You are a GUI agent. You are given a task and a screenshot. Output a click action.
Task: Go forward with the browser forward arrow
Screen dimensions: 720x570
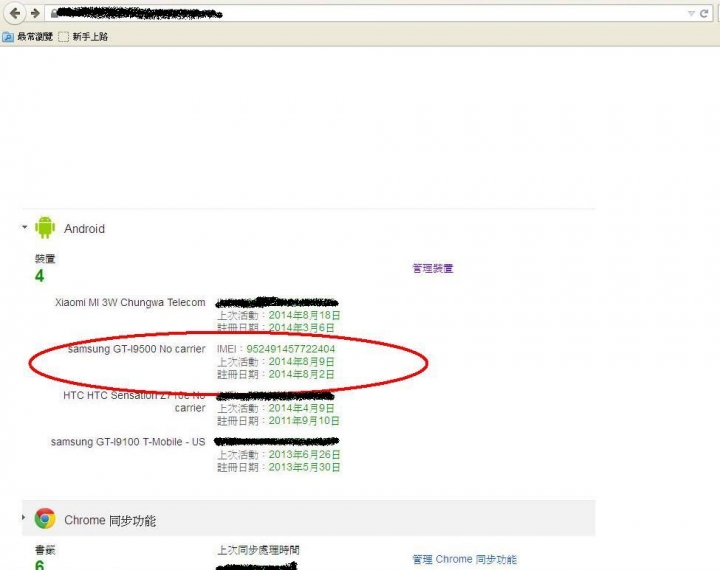(35, 13)
